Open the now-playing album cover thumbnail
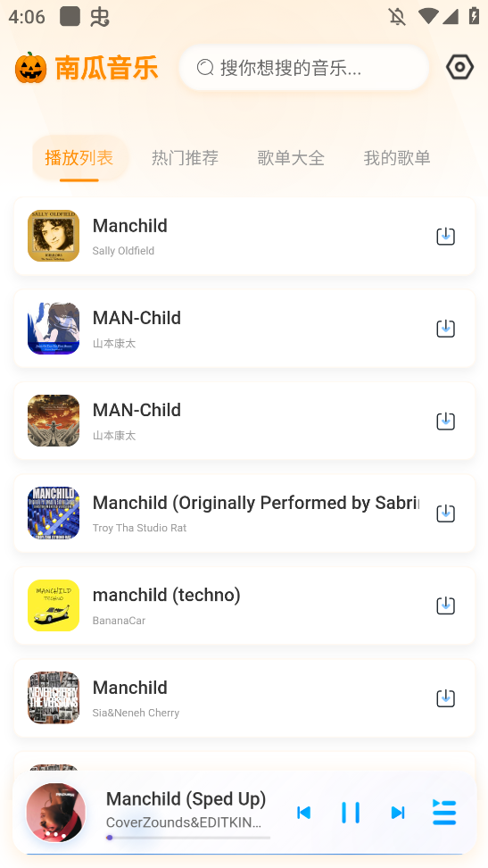488x868 pixels. click(56, 813)
